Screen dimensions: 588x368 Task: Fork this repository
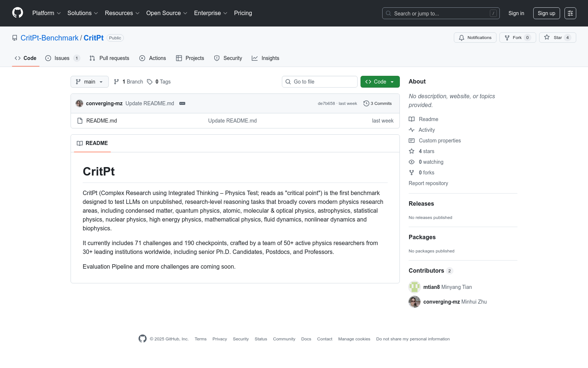(518, 38)
